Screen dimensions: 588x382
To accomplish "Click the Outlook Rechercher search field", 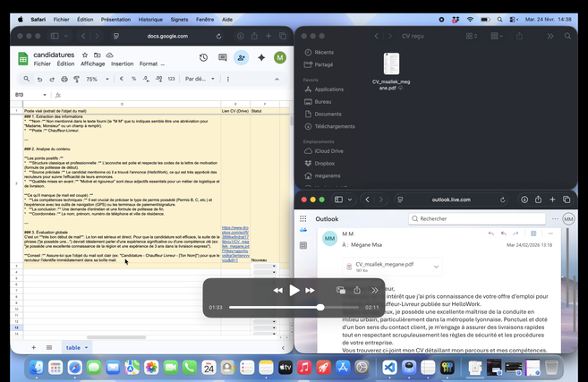I will pos(479,218).
